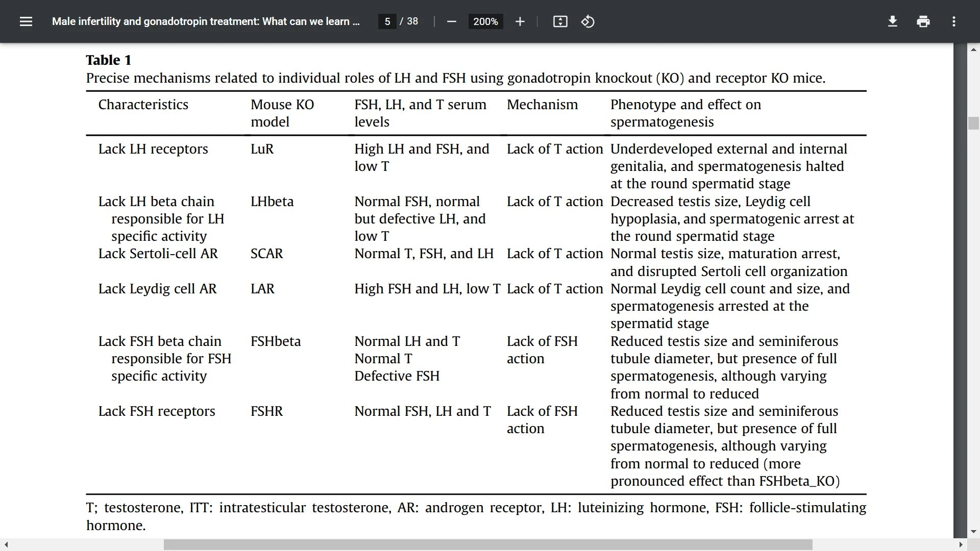Click 'Lack of FSH action' in FSHbeta row
Screen dimensions: 980x551
(542, 350)
